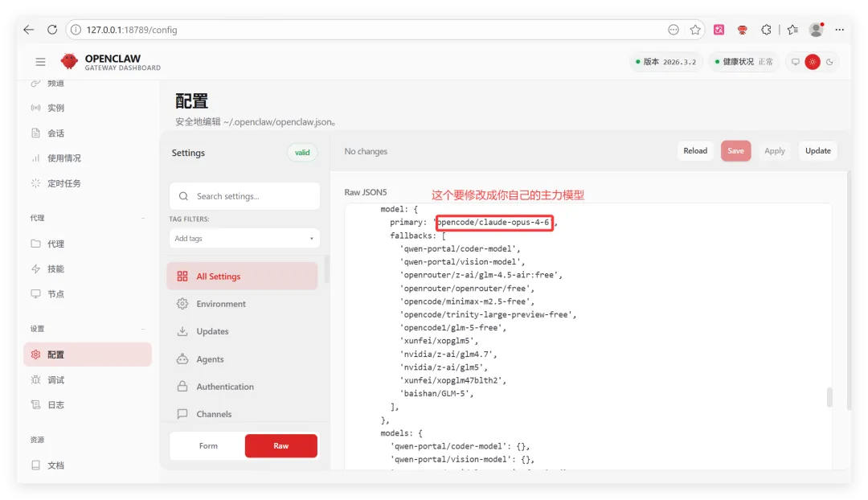Click the valid status badge

(x=302, y=153)
